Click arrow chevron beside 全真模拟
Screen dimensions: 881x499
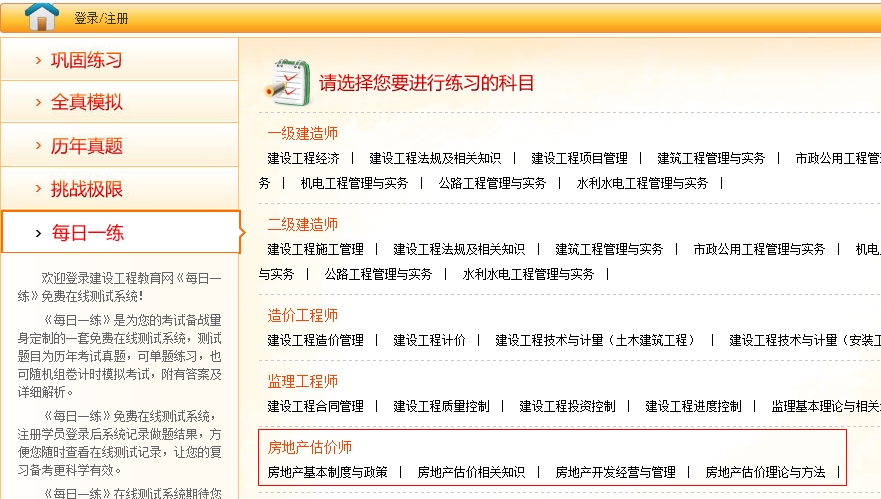point(38,103)
